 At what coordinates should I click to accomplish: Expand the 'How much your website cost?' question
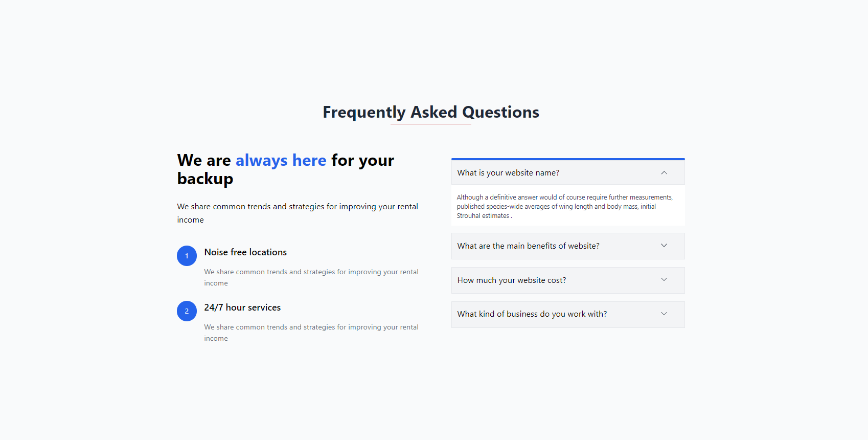pyautogui.click(x=567, y=280)
